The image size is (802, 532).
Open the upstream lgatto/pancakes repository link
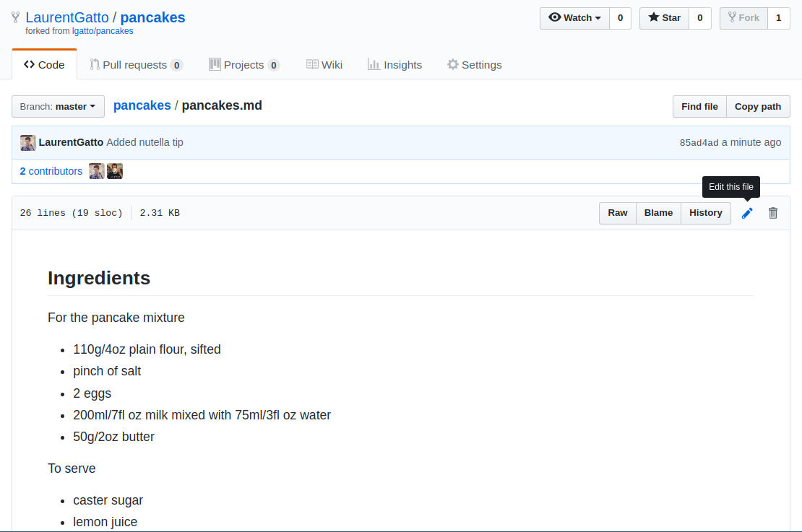pos(103,31)
